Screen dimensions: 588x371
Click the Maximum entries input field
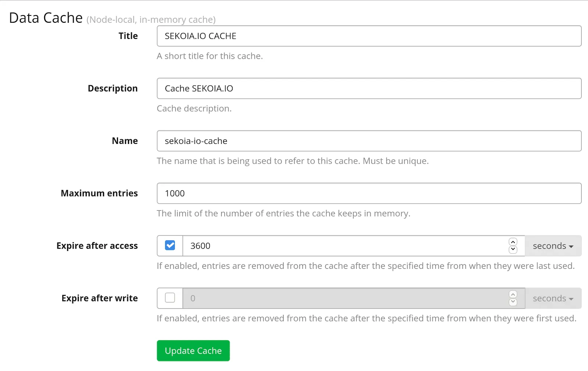pyautogui.click(x=369, y=194)
